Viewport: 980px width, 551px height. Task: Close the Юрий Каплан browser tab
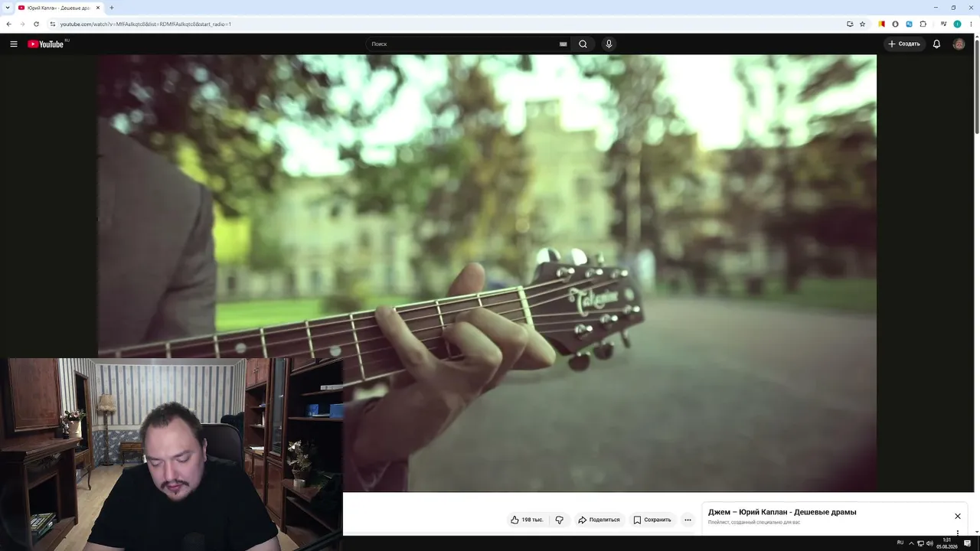coord(98,8)
